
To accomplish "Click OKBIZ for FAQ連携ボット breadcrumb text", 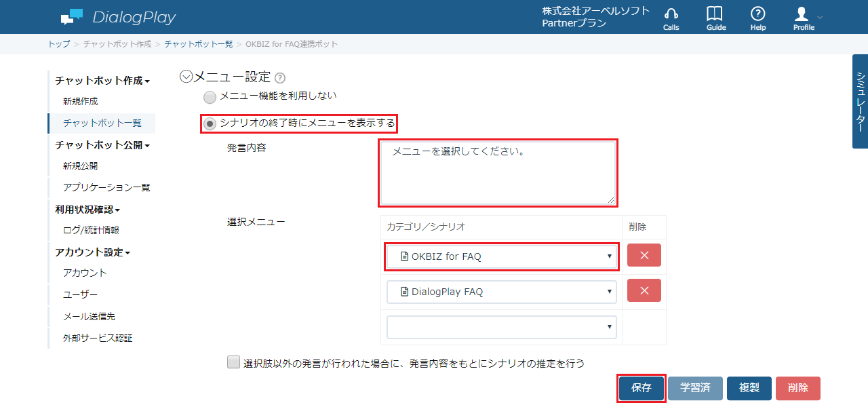I will click(292, 44).
